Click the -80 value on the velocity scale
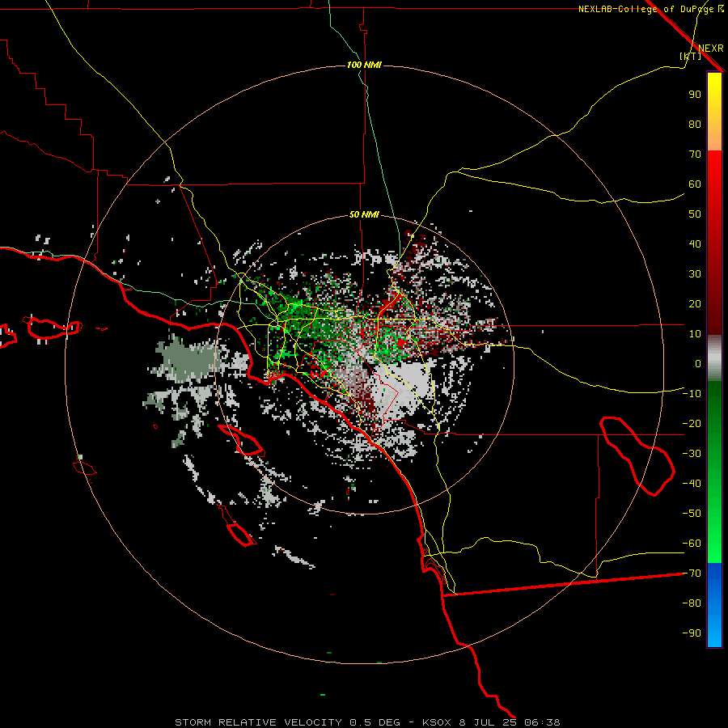This screenshot has height=728, width=728. click(x=692, y=603)
